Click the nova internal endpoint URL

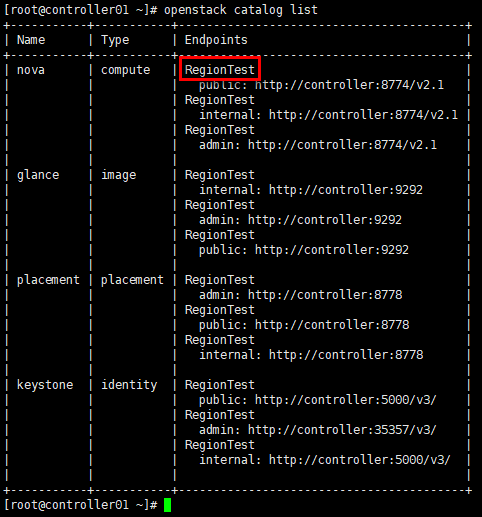[x=363, y=115]
